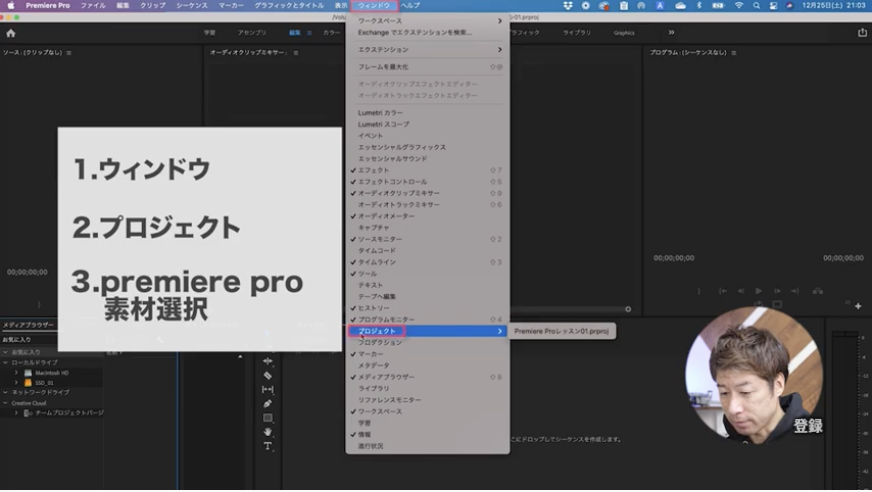Click Go to Out point in Program monitor
872x492 pixels.
tap(795, 291)
